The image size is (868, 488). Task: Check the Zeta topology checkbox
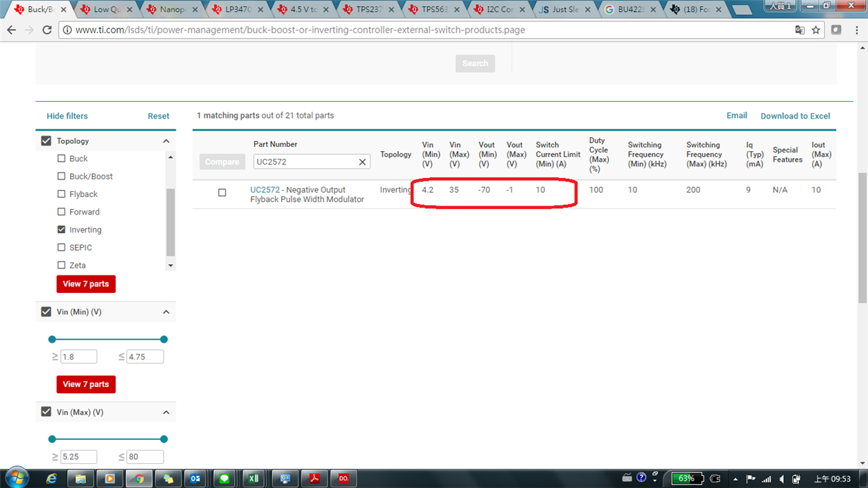click(x=61, y=266)
